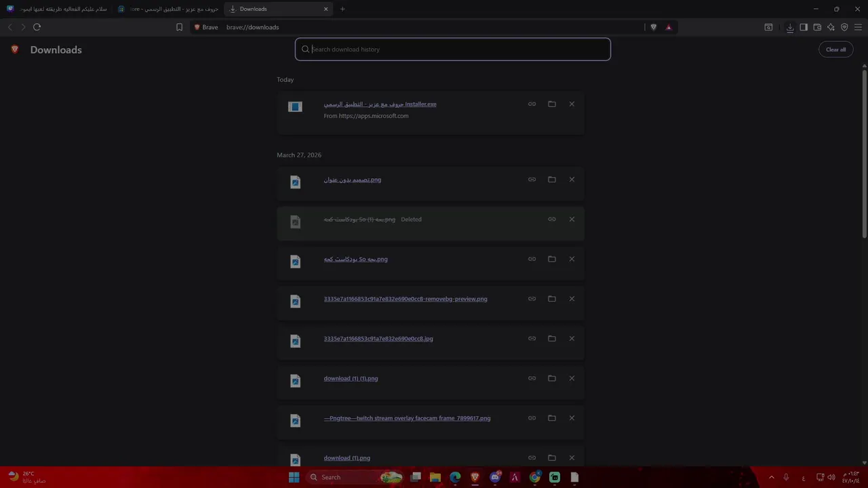This screenshot has width=868, height=488.
Task: Open removebg-preview.png file link
Action: tap(406, 299)
